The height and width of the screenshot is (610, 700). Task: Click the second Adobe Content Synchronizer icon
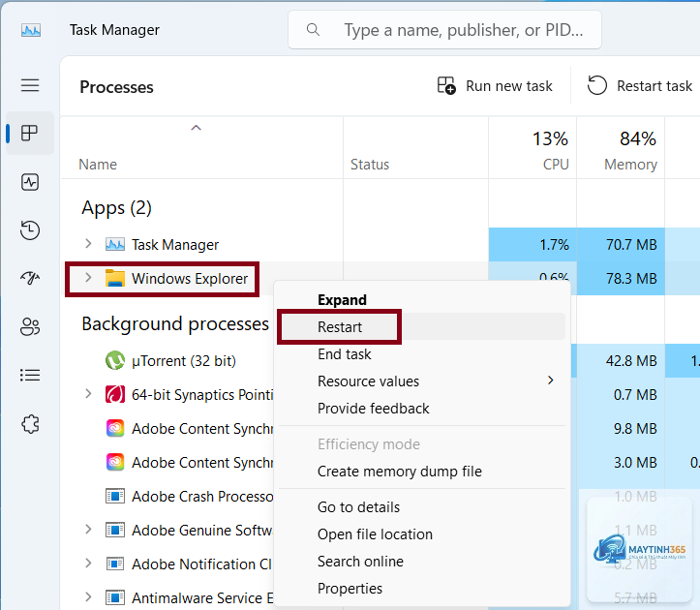tap(115, 462)
